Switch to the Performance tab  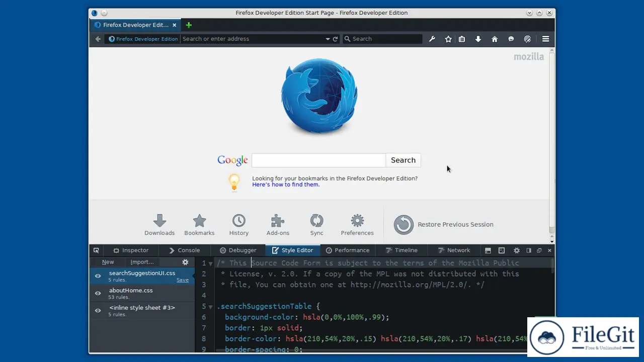pos(347,250)
